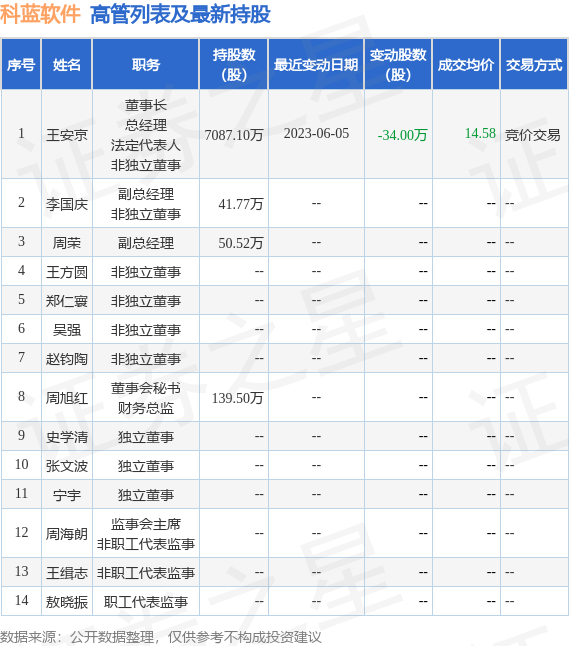Select the name 周荣
The height and width of the screenshot is (646, 569).
click(67, 243)
